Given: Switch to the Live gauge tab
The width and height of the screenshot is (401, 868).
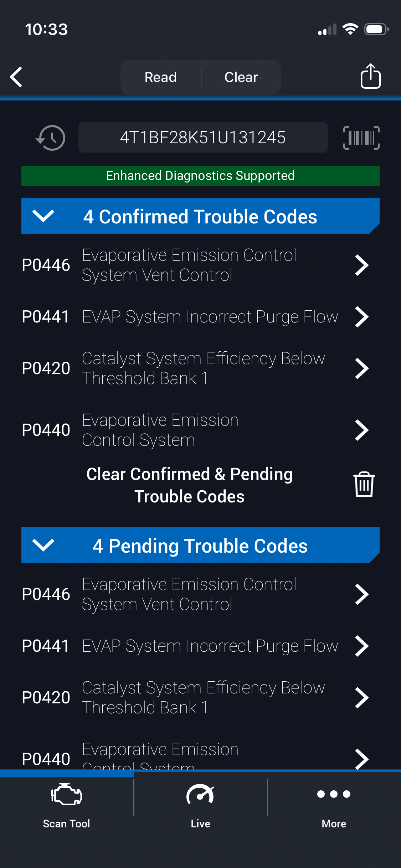Looking at the screenshot, I should click(x=200, y=805).
